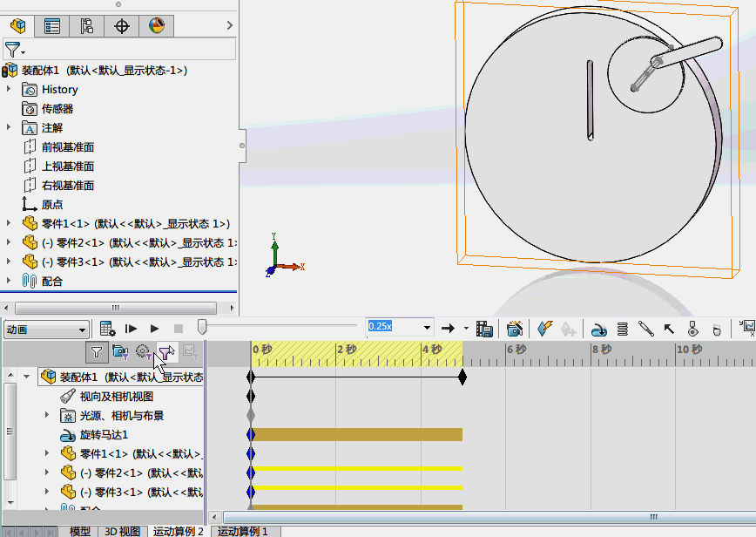The height and width of the screenshot is (537, 756).
Task: Open the feature tree filter dropdown
Action: [x=14, y=49]
